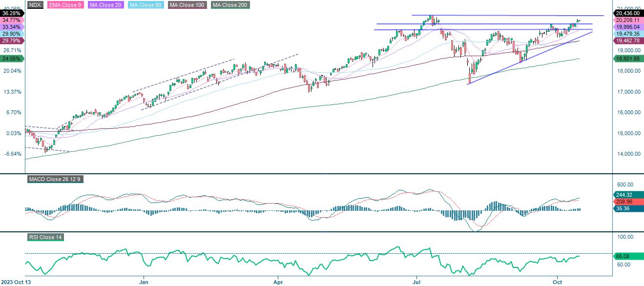This screenshot has height=286, width=644.
Task: Click the green 65.08 RSI value swatch
Action: tap(622, 255)
